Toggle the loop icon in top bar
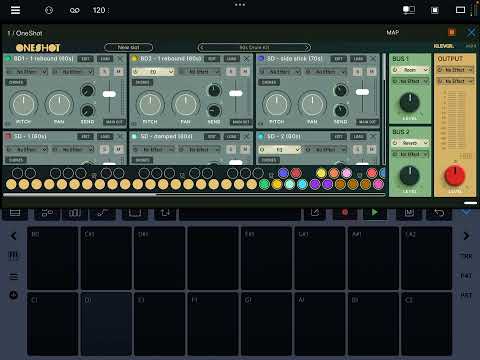The image size is (480, 360). pyautogui.click(x=75, y=11)
